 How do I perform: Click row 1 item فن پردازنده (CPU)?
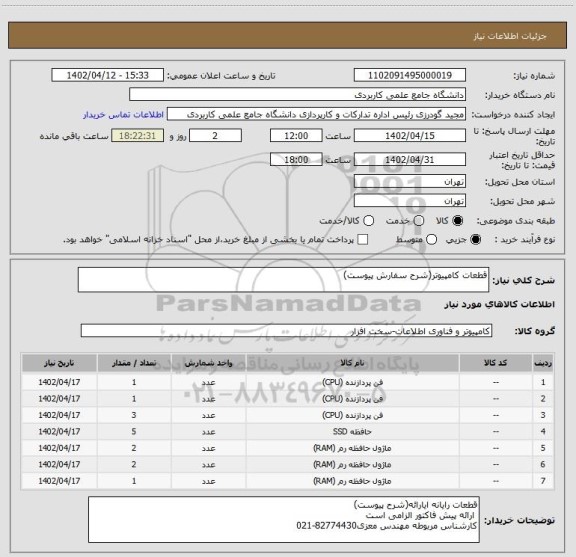[x=352, y=382]
